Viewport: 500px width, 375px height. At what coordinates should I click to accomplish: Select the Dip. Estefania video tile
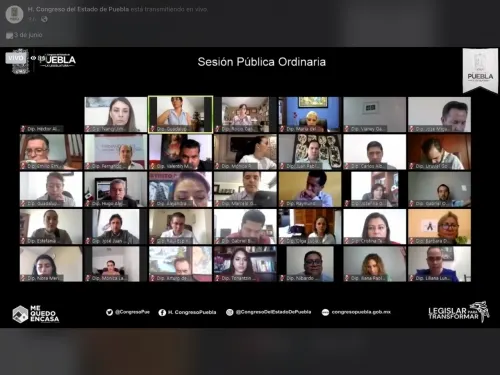point(51,226)
